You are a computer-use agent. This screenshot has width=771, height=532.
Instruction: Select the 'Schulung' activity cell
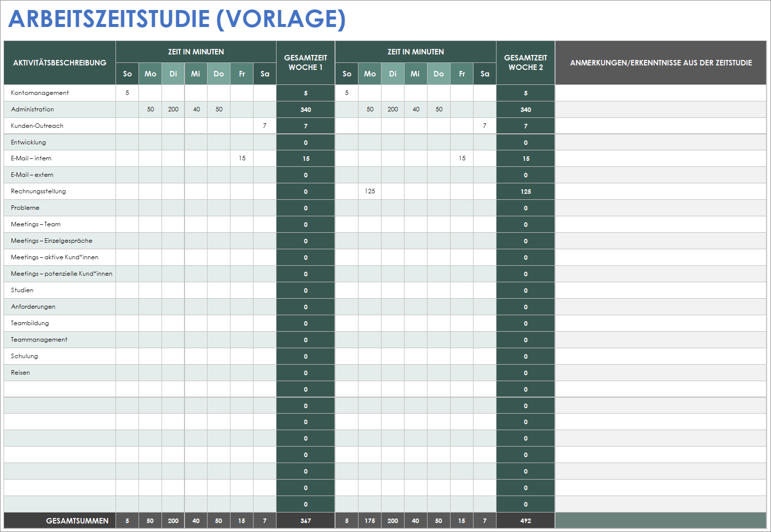[x=60, y=356]
